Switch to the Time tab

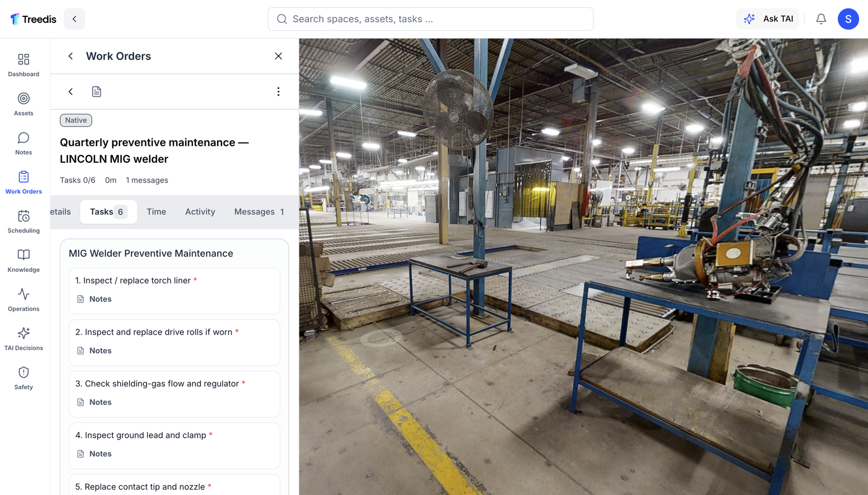pyautogui.click(x=156, y=212)
